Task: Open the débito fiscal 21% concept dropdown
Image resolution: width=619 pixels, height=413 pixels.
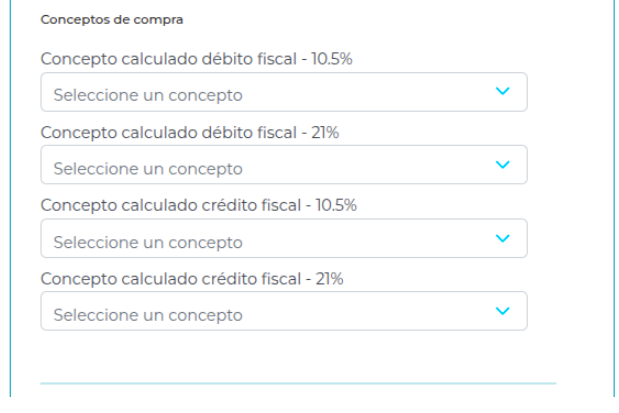Action: click(x=283, y=166)
